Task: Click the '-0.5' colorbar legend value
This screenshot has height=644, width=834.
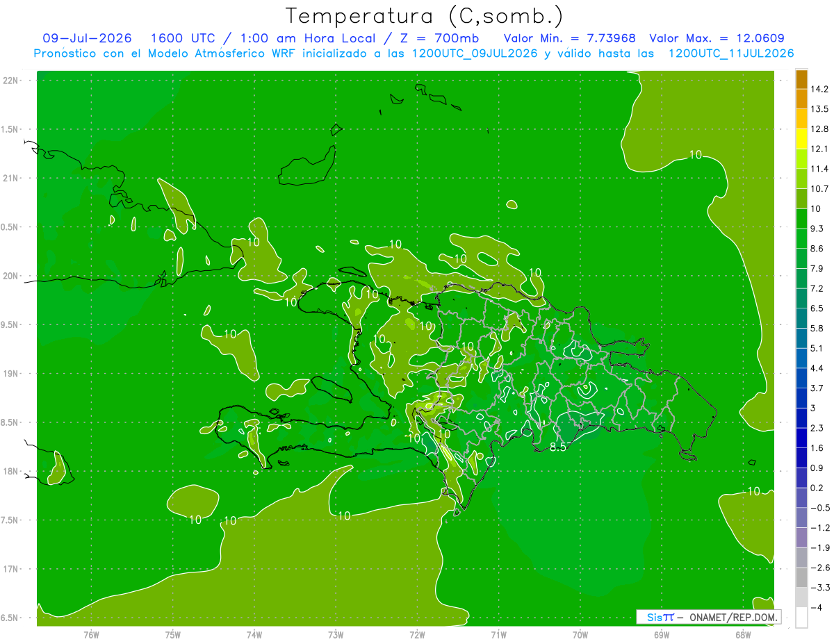Action: coord(820,508)
